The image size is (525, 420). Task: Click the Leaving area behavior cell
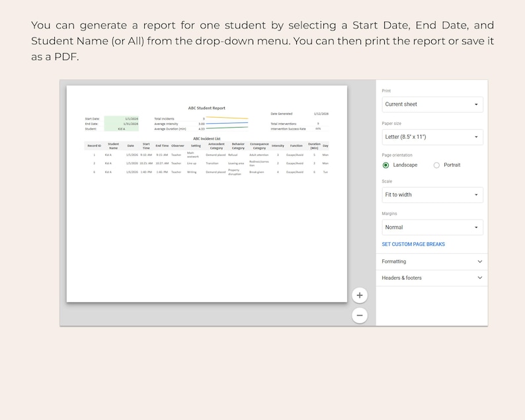tap(236, 163)
